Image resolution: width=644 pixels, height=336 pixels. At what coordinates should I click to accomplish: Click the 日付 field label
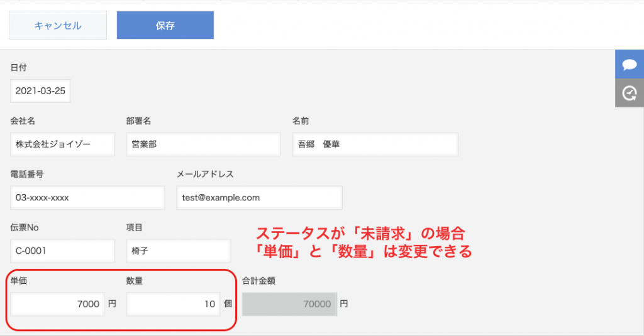[18, 68]
